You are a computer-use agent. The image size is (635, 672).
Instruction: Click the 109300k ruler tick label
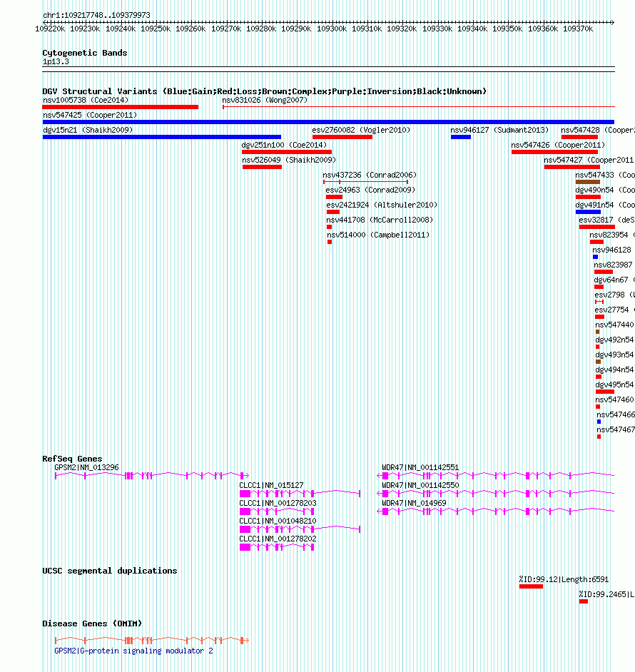(x=332, y=29)
